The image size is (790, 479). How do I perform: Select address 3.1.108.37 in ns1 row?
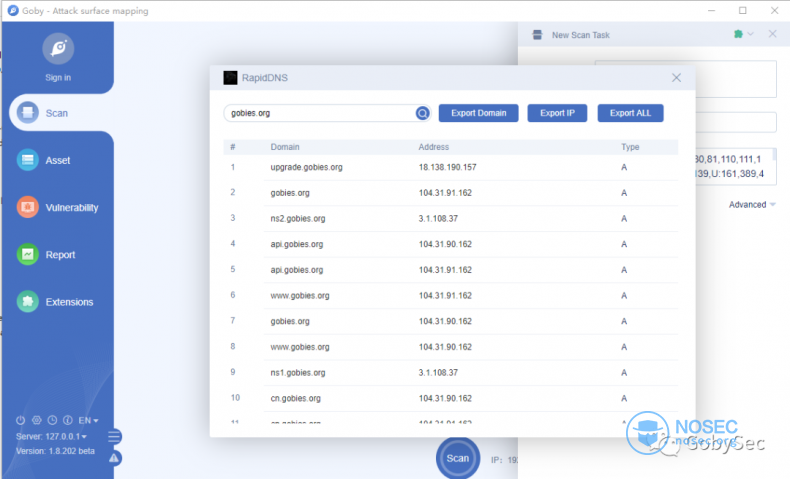[x=438, y=373]
